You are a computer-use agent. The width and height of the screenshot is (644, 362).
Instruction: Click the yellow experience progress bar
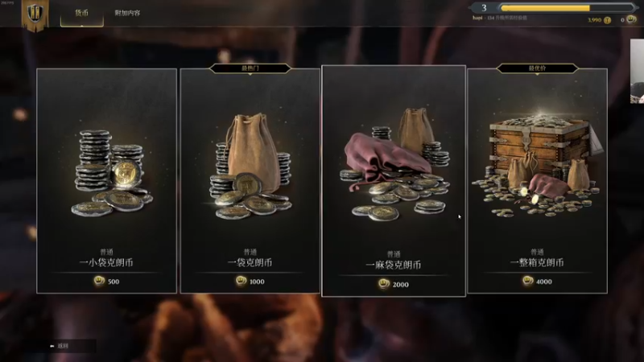click(x=567, y=8)
